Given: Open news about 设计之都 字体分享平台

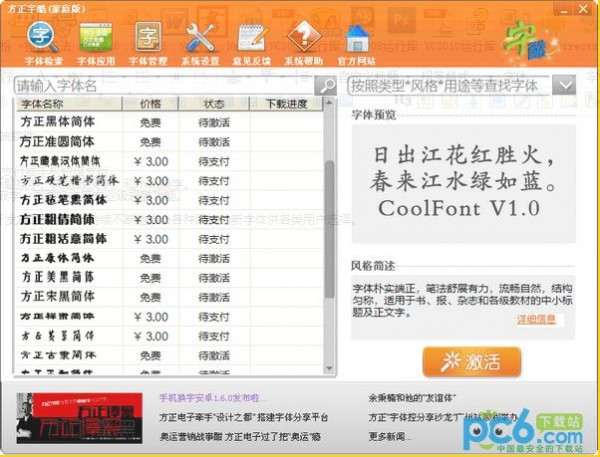Looking at the screenshot, I should click(x=244, y=417).
